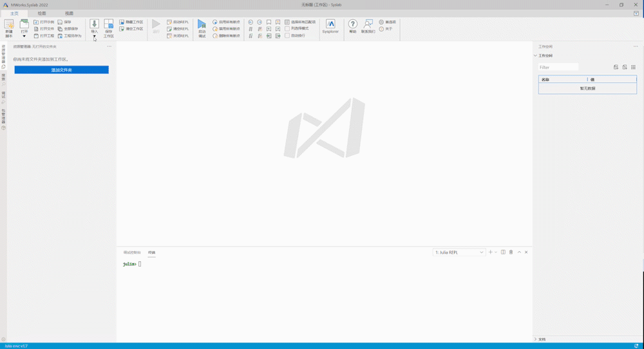Toggle the 自动换行 (word wrap) checkbox
The image size is (644, 349).
pos(287,36)
